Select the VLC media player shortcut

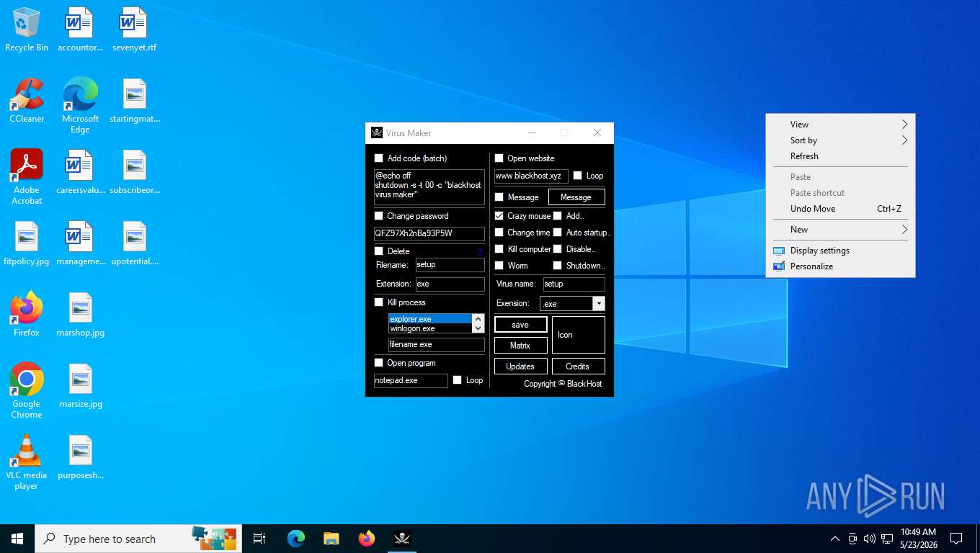(x=27, y=462)
